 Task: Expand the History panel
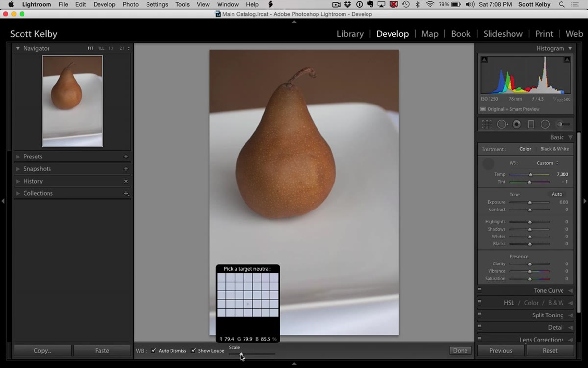tap(18, 181)
